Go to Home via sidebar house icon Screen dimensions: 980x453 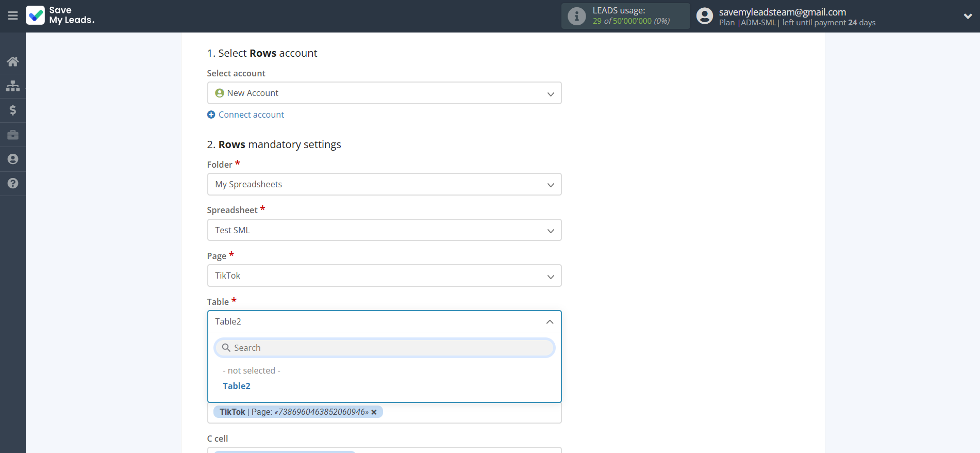point(13,61)
